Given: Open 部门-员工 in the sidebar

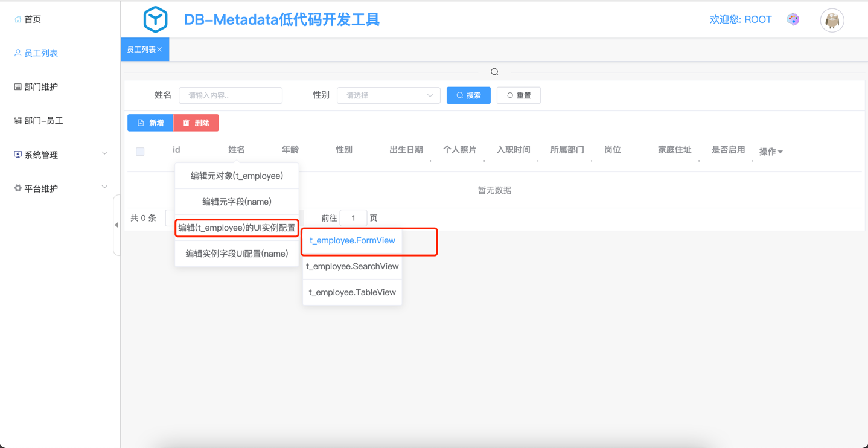Looking at the screenshot, I should 43,121.
